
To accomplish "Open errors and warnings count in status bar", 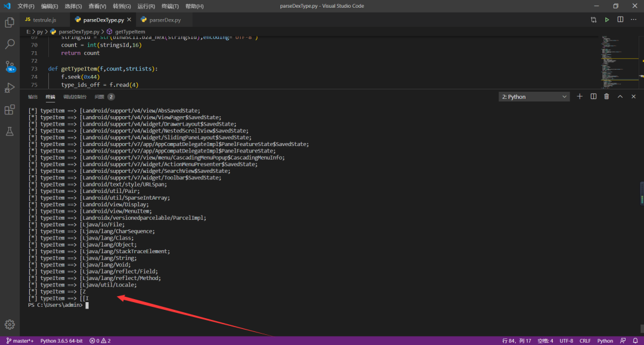I will click(100, 341).
